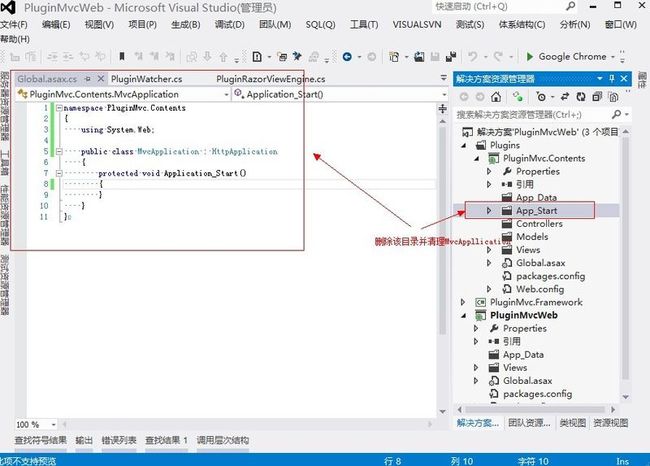Viewport: 650px width, 466px height.
Task: Click the Navigate Backward arrow icon
Action: coord(347,56)
